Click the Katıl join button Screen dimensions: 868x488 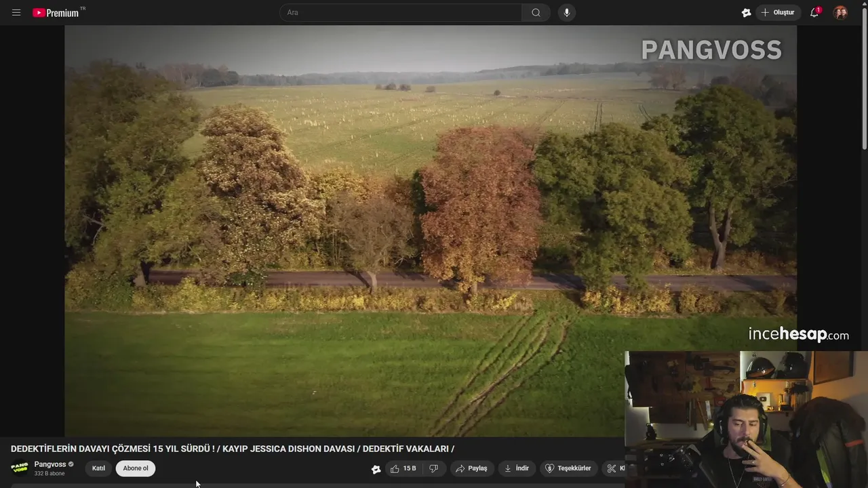point(98,468)
